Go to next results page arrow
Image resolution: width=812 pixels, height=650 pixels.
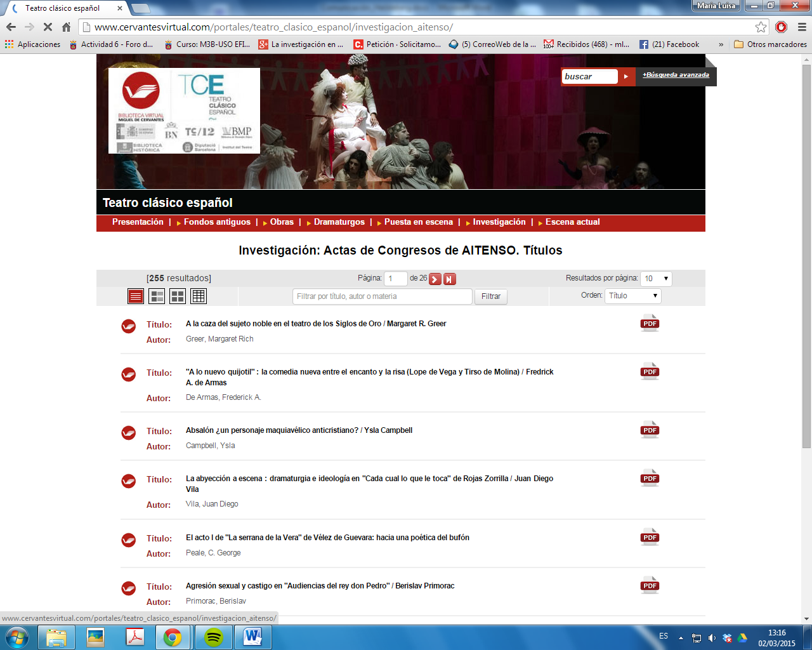pos(435,279)
